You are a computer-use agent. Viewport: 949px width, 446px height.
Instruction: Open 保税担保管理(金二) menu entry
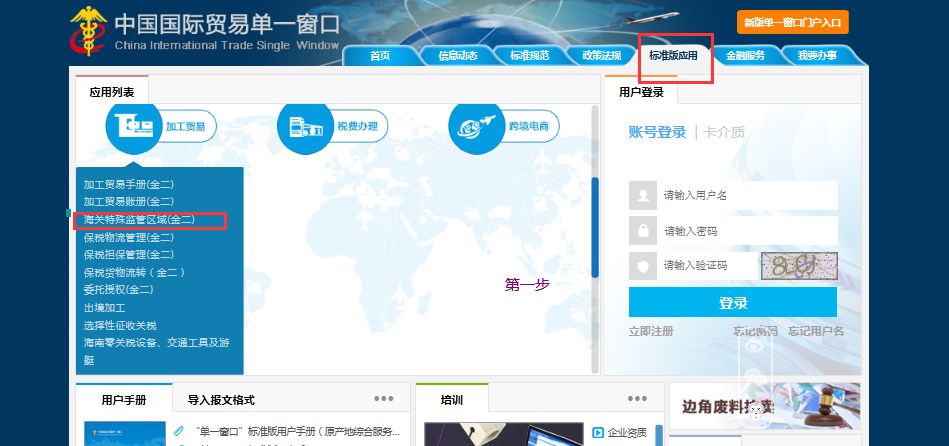click(129, 254)
